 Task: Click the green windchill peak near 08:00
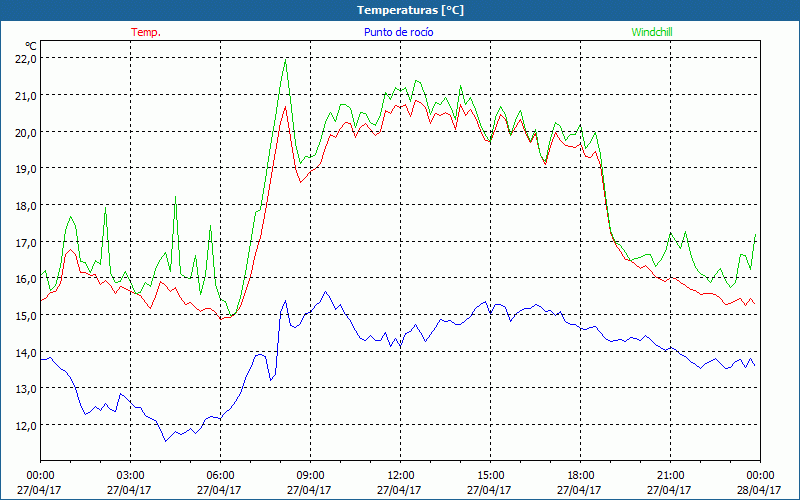pyautogui.click(x=285, y=60)
